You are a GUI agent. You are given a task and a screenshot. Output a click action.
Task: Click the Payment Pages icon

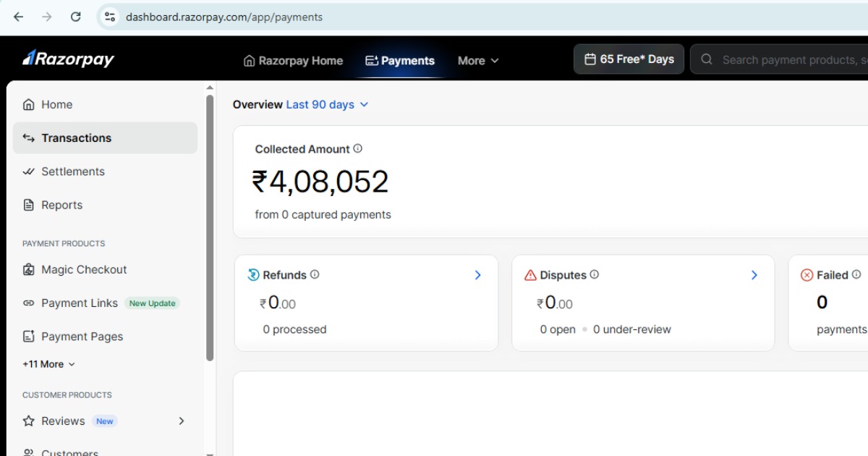click(x=29, y=337)
